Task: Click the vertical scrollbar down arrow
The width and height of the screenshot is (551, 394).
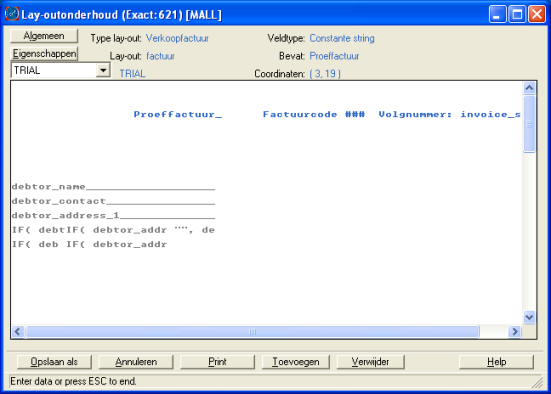Action: [x=529, y=317]
